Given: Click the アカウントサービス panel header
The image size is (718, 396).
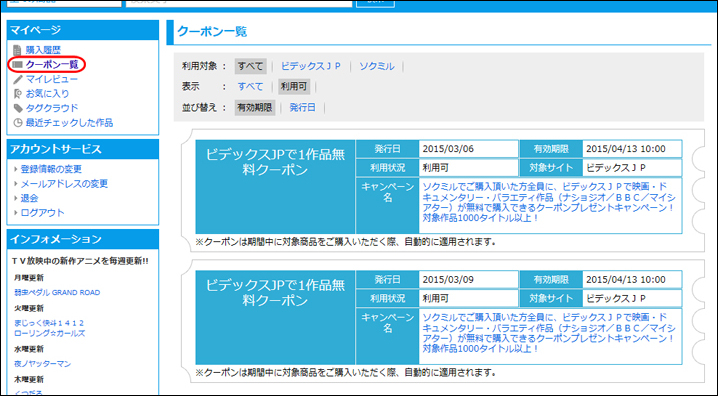Looking at the screenshot, I should pyautogui.click(x=83, y=149).
